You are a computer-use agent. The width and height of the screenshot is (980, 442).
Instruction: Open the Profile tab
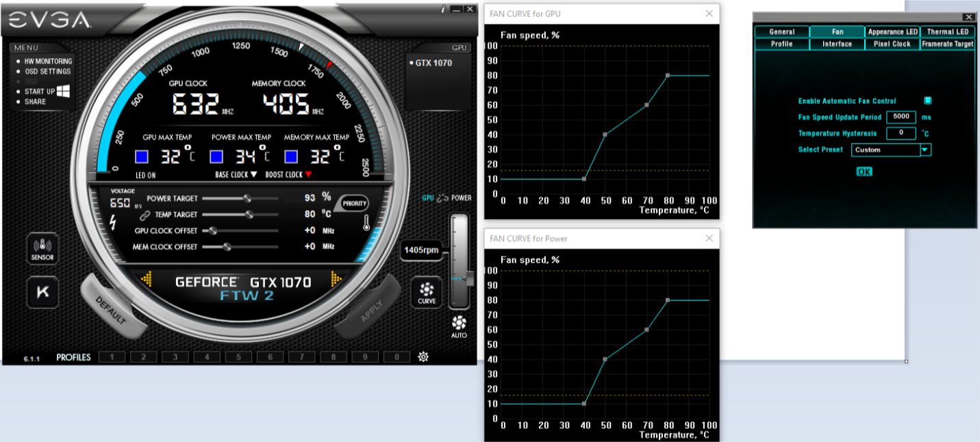[781, 44]
